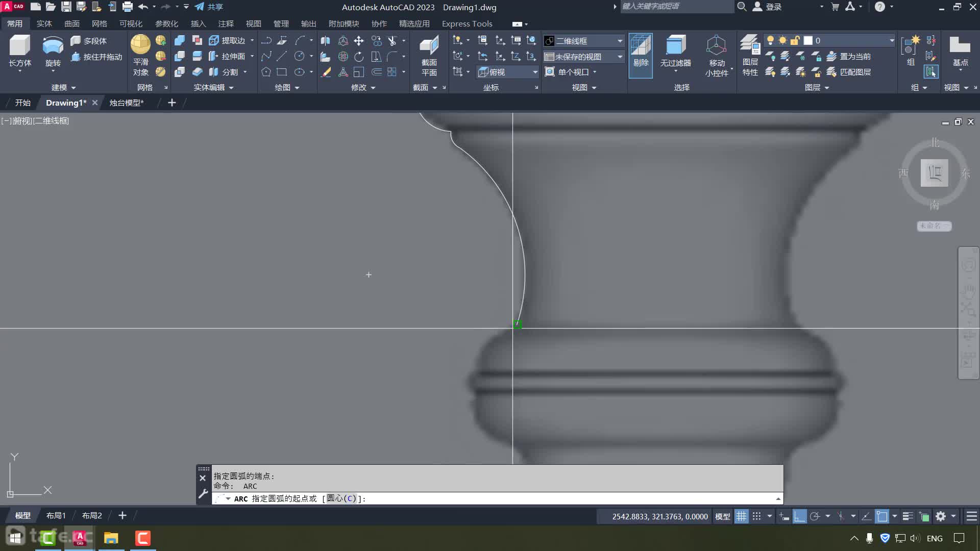The width and height of the screenshot is (980, 551).
Task: Expand the 实体编辑 panel
Action: click(213, 87)
